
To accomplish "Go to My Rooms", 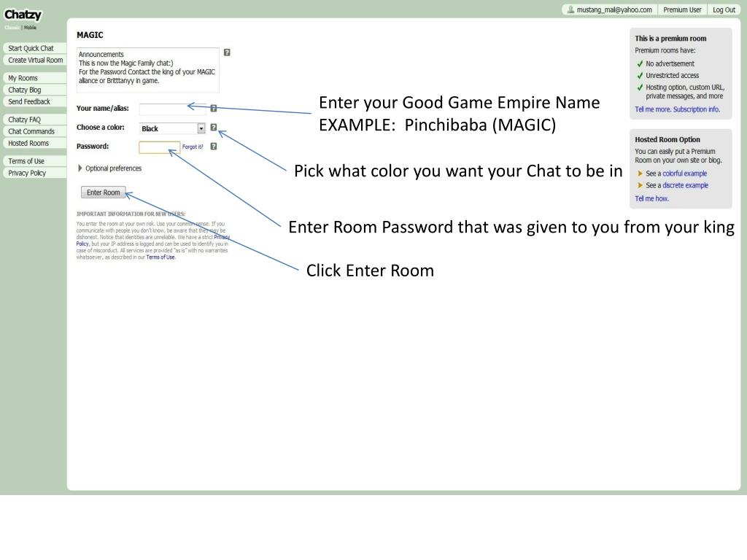I will click(34, 77).
